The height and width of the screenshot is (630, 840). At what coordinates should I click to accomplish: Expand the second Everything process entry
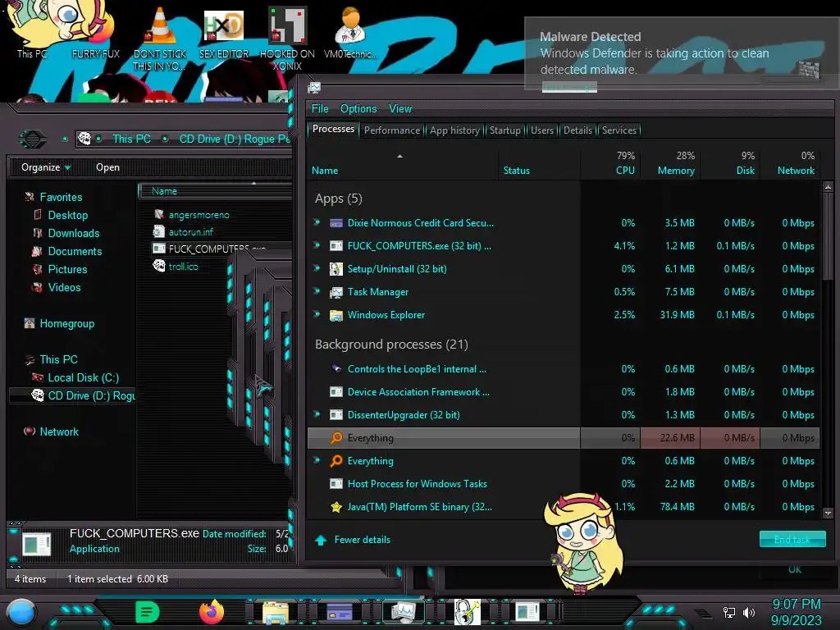317,461
